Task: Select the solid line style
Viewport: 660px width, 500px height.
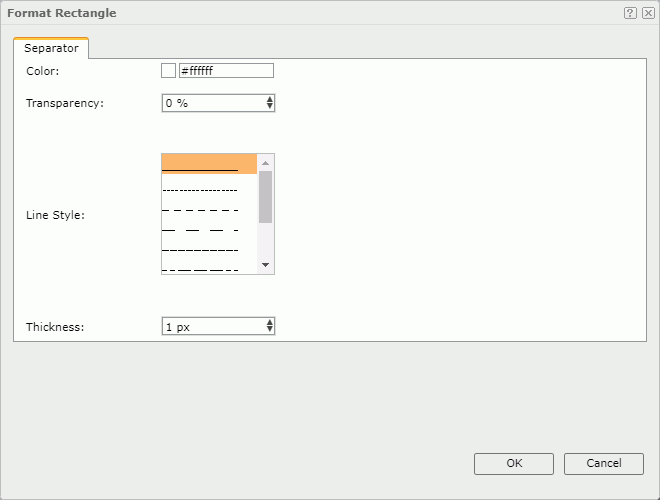Action: pyautogui.click(x=209, y=164)
